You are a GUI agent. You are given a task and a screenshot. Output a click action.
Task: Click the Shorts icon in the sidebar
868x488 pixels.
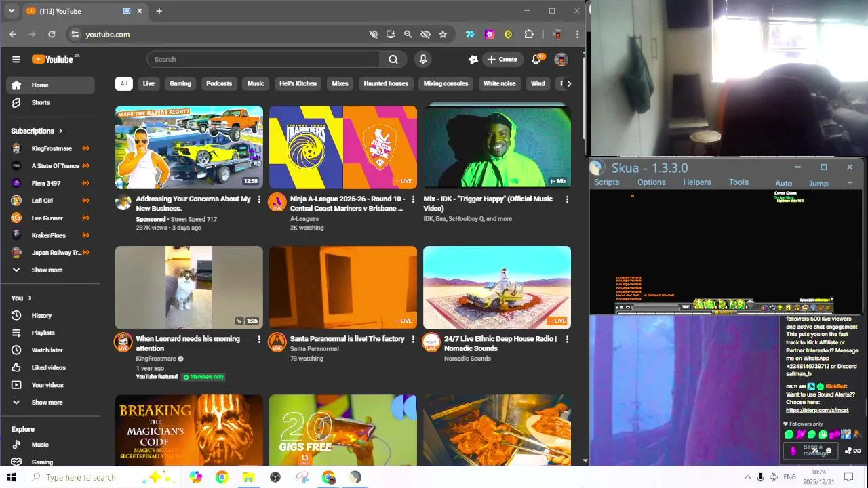tap(16, 102)
